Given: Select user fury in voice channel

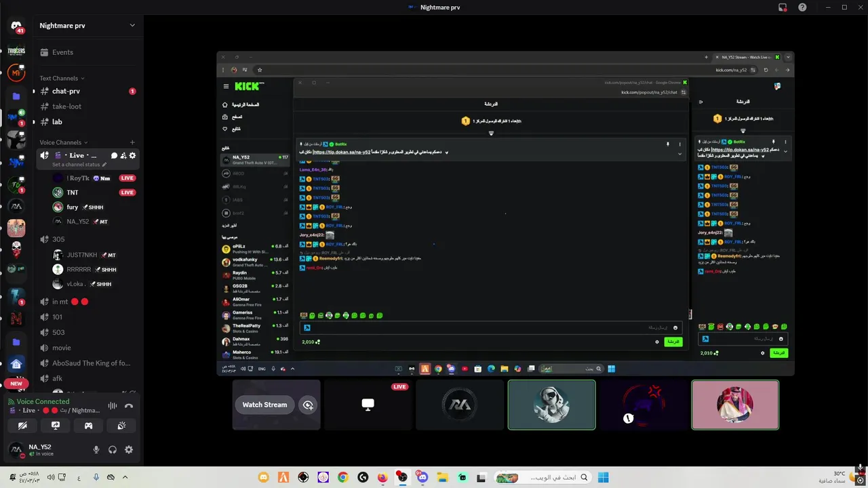Looking at the screenshot, I should (x=94, y=207).
